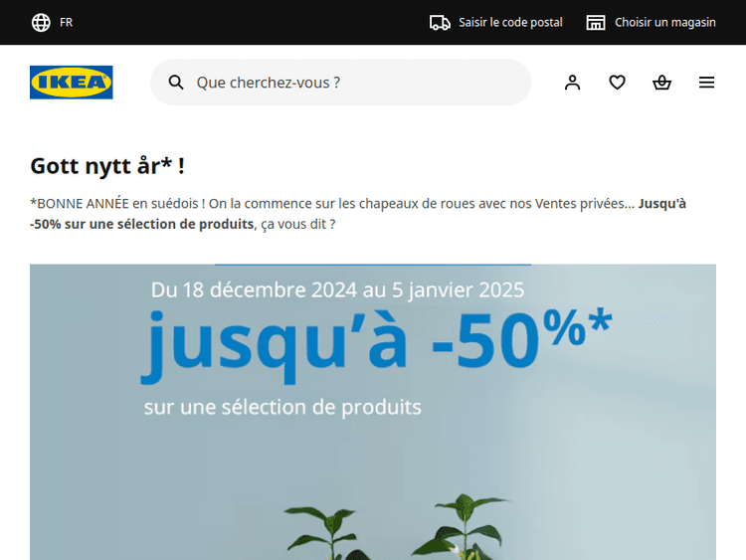
Task: Click the banner date range text
Action: 337,289
